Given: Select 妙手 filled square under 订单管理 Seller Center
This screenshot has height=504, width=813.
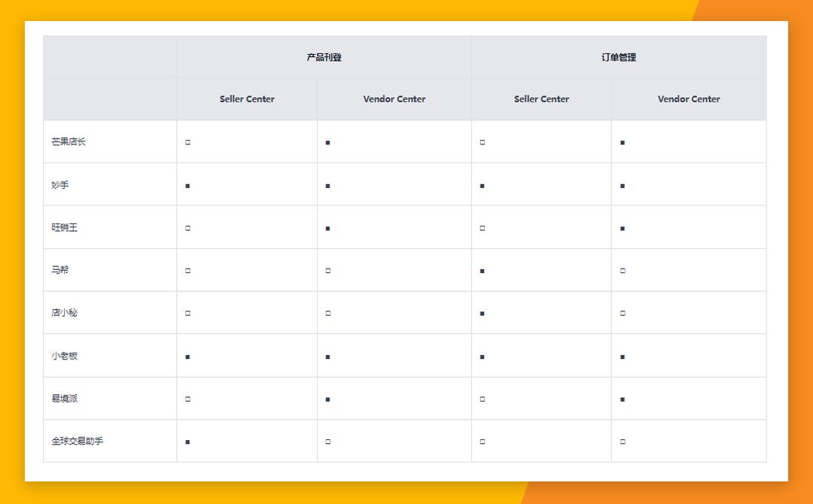Looking at the screenshot, I should (x=483, y=186).
